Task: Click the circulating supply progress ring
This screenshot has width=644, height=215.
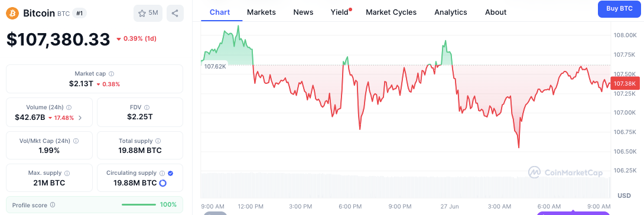Action: click(162, 183)
